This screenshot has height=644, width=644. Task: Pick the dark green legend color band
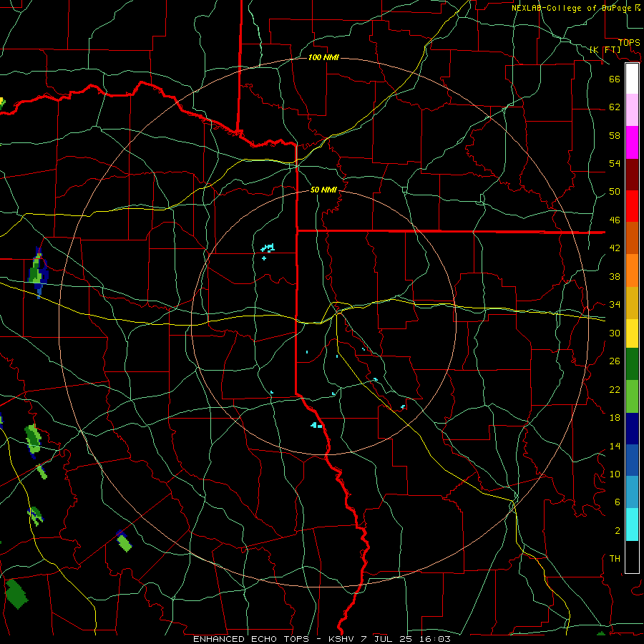(632, 364)
